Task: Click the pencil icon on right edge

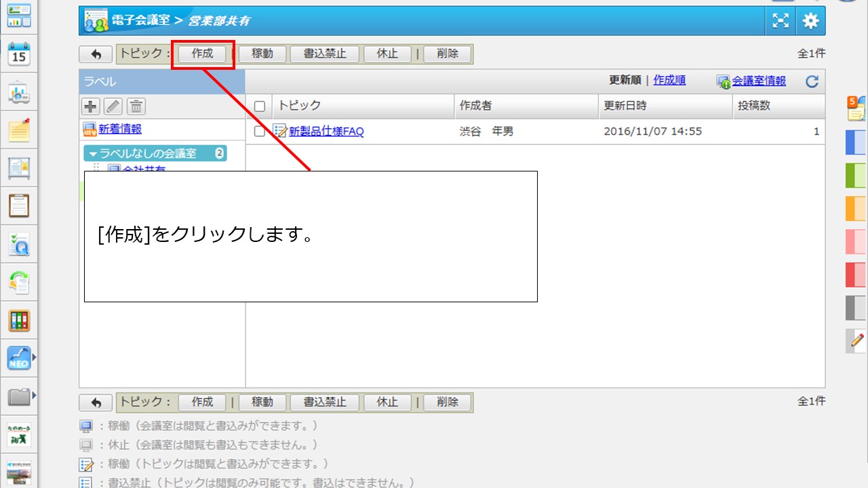Action: pyautogui.click(x=856, y=340)
